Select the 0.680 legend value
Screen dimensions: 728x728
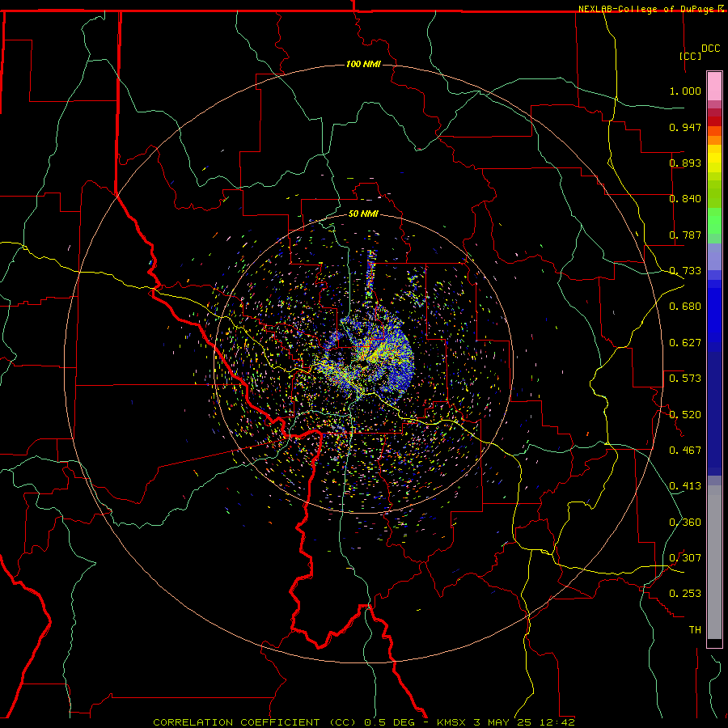pyautogui.click(x=685, y=307)
